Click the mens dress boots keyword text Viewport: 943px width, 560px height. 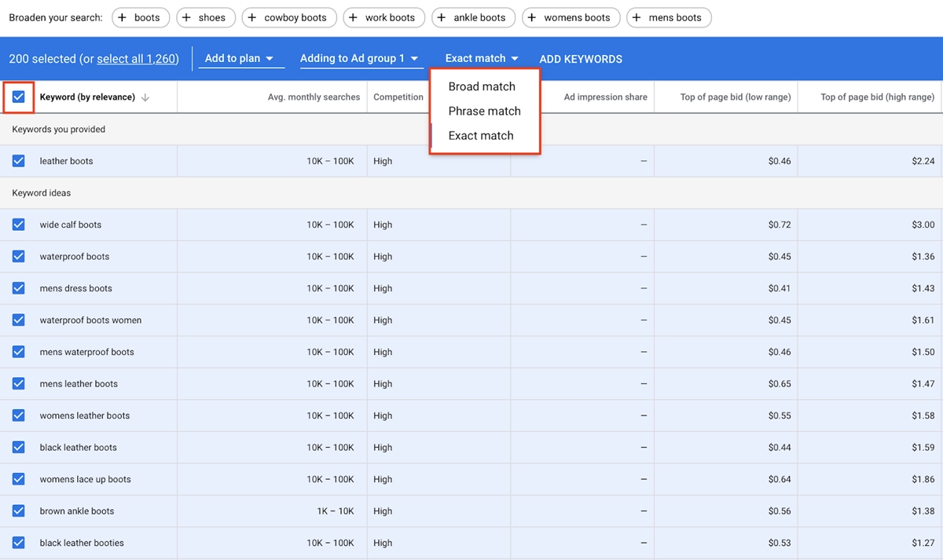tap(76, 288)
